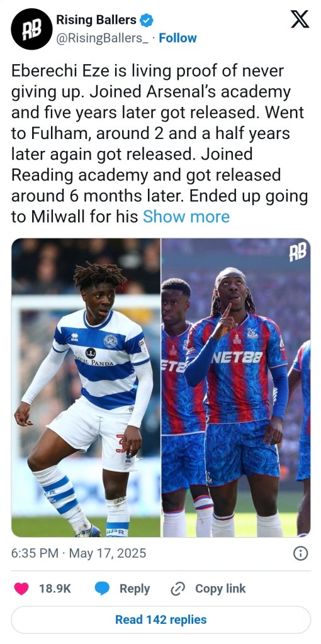This screenshot has height=644, width=321.
Task: Open the right Crystal Palace photo
Action: (x=236, y=387)
